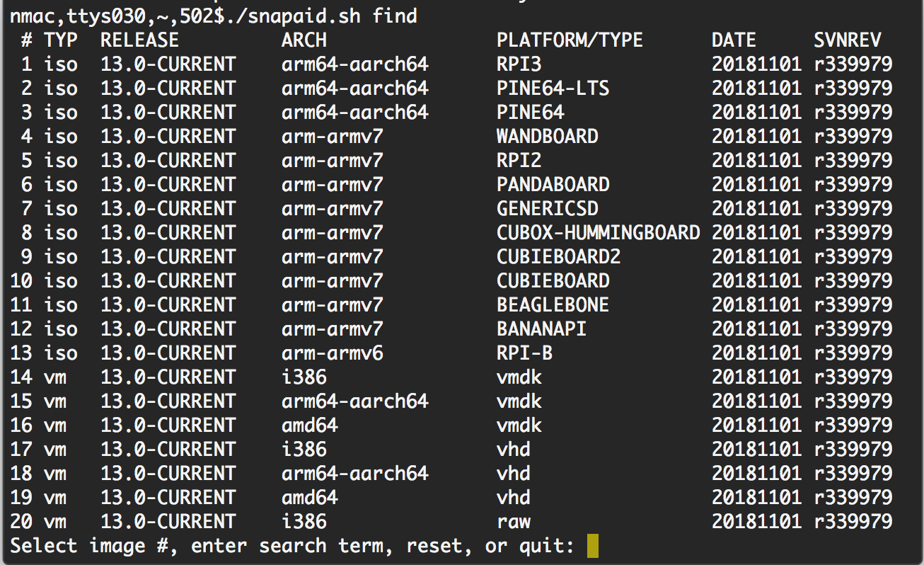Click the PINE64-LTS platform entry
The image size is (924, 565).
point(553,89)
